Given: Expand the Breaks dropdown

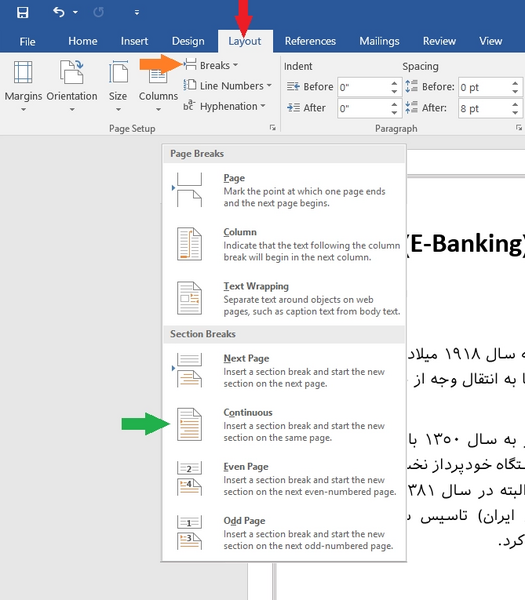Looking at the screenshot, I should click(211, 65).
